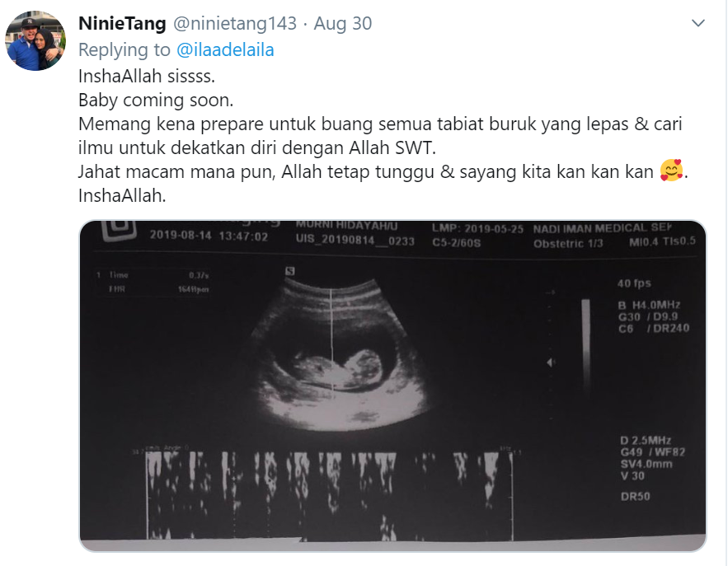This screenshot has height=566, width=728.
Task: Click the grayscale bar in the ultrasound image
Action: coord(586,346)
